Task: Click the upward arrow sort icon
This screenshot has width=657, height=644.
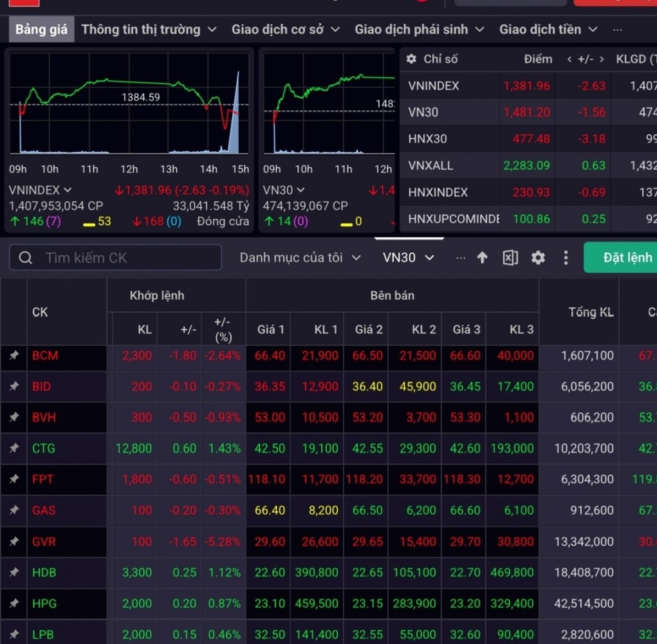Action: click(482, 257)
